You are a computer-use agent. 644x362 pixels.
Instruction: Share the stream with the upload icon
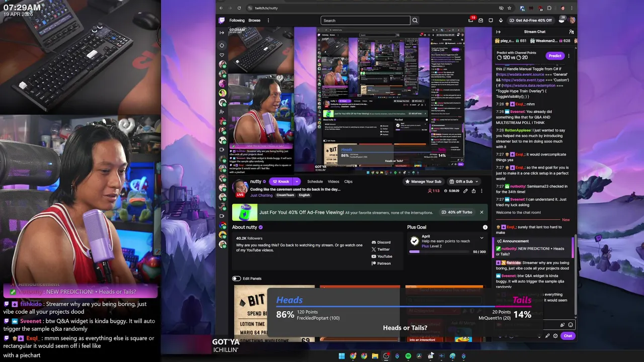click(x=473, y=191)
